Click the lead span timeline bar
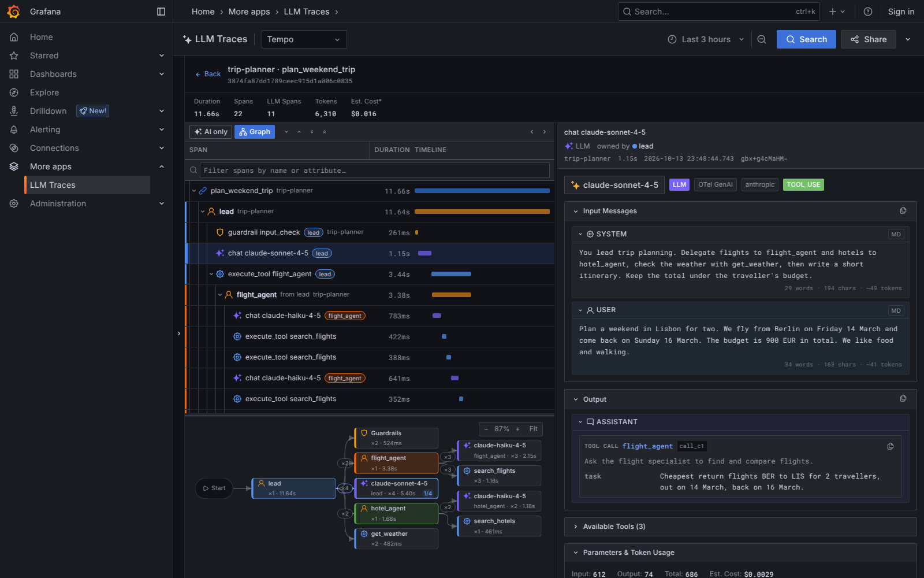 coord(482,212)
